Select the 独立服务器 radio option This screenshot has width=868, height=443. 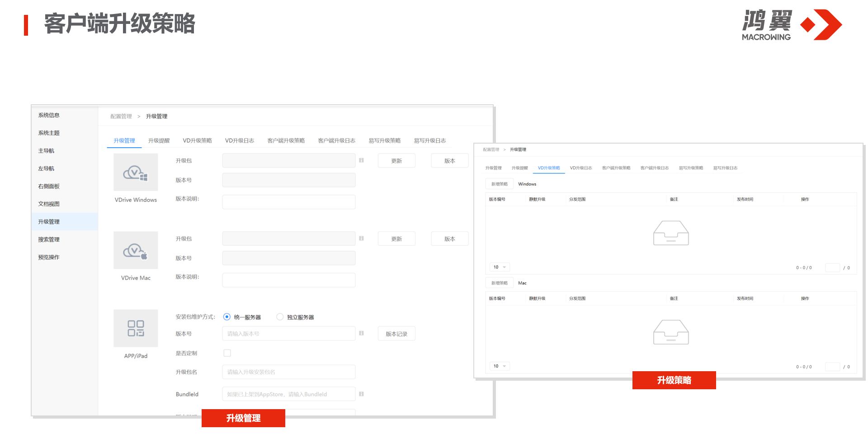click(280, 317)
